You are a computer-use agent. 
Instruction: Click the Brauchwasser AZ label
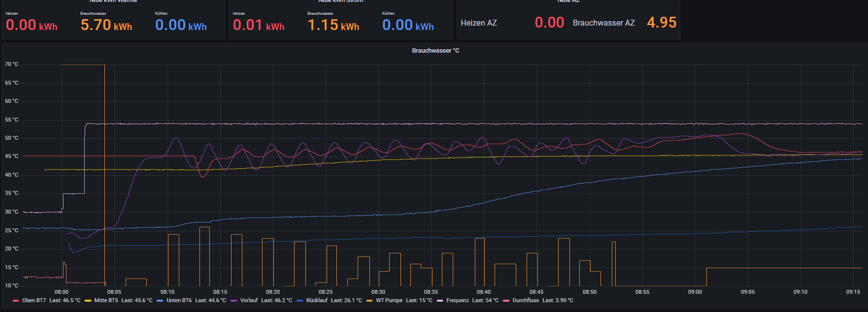coord(604,23)
